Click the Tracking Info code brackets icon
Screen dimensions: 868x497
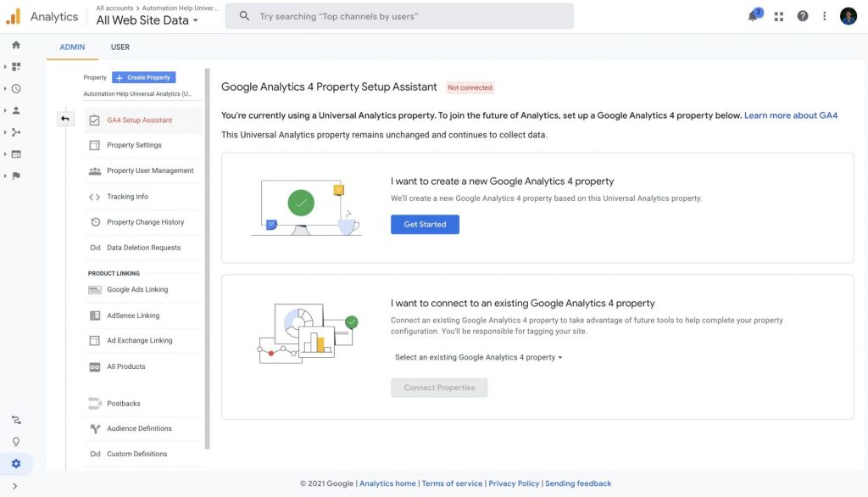(95, 197)
